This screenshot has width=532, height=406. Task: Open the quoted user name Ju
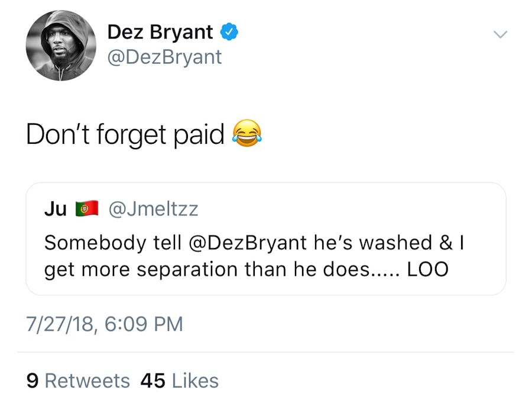56,209
